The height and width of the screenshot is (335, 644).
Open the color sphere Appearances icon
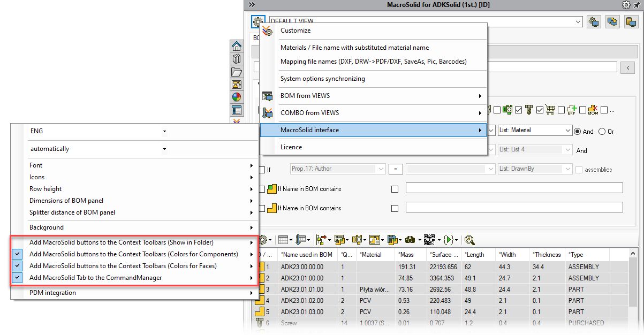point(236,97)
